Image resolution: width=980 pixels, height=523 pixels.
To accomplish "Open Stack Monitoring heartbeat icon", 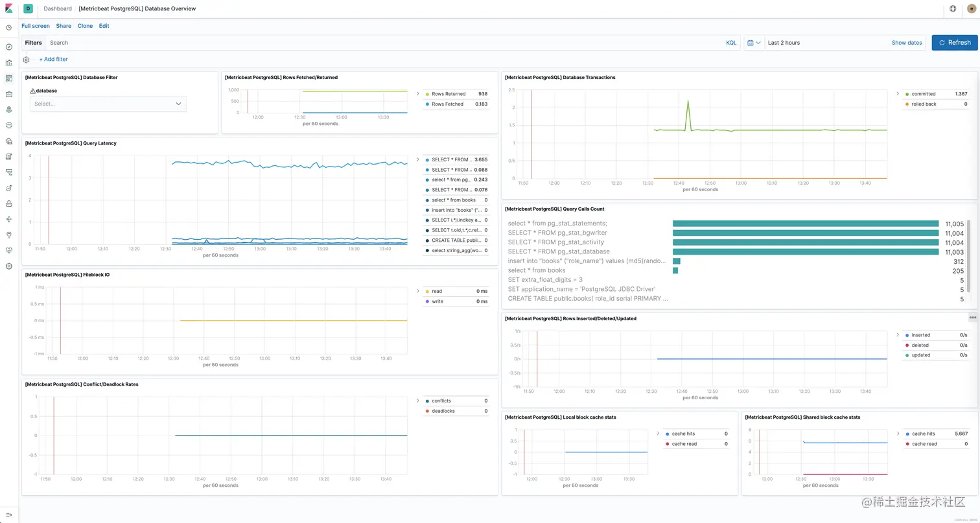I will coord(9,250).
